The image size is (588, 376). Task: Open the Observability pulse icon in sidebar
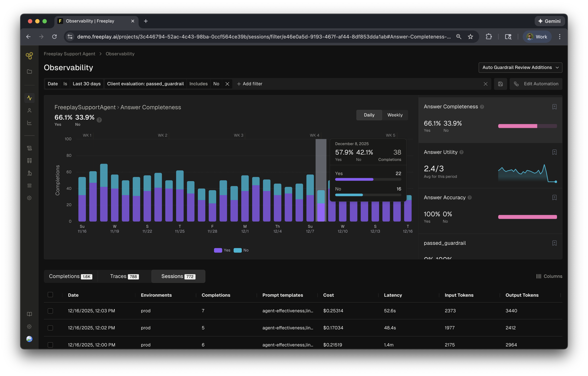click(30, 98)
